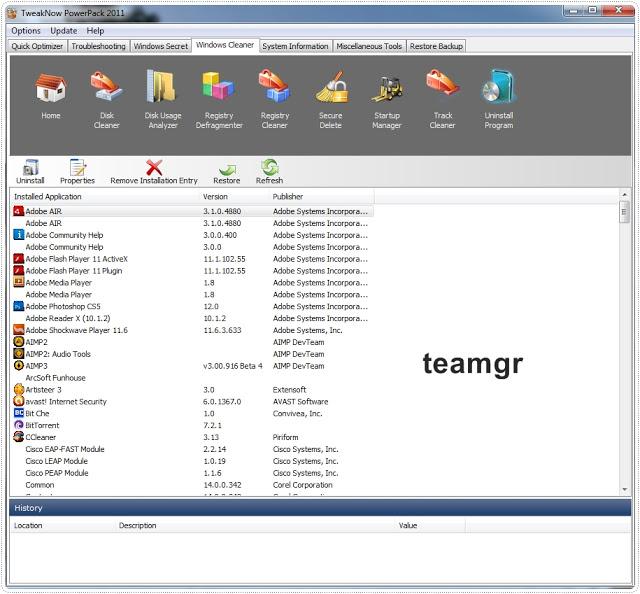Click the CCleaner row icon
Viewport: 640px width, 594px height.
tap(18, 437)
